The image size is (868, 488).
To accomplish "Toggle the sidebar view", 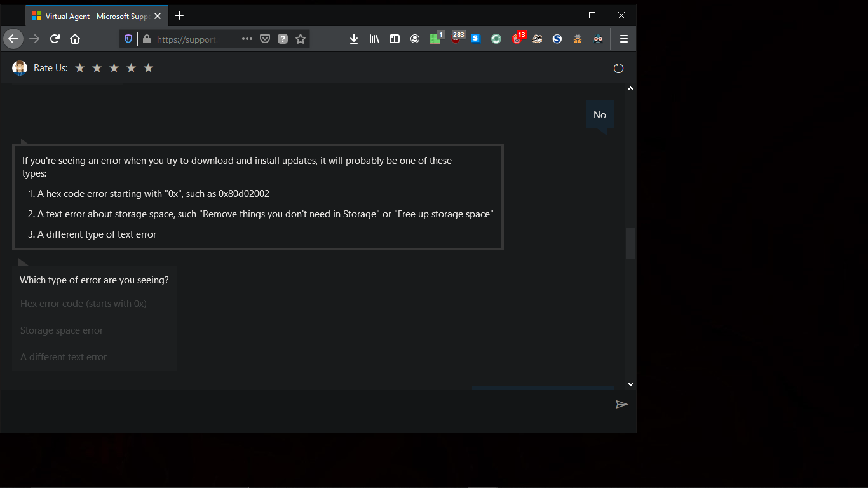I will coord(395,39).
